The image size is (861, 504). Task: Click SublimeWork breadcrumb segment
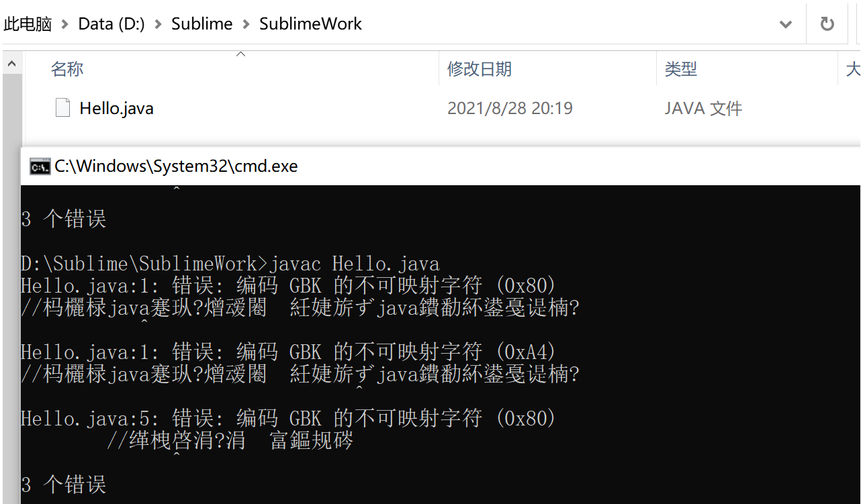(310, 24)
